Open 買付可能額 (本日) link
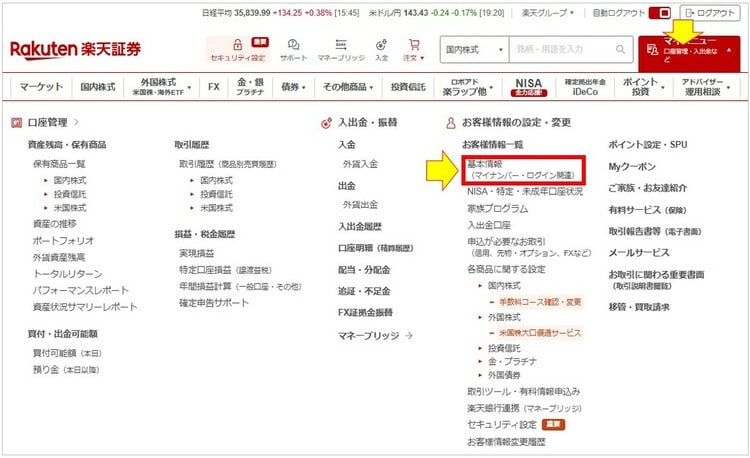 point(67,353)
